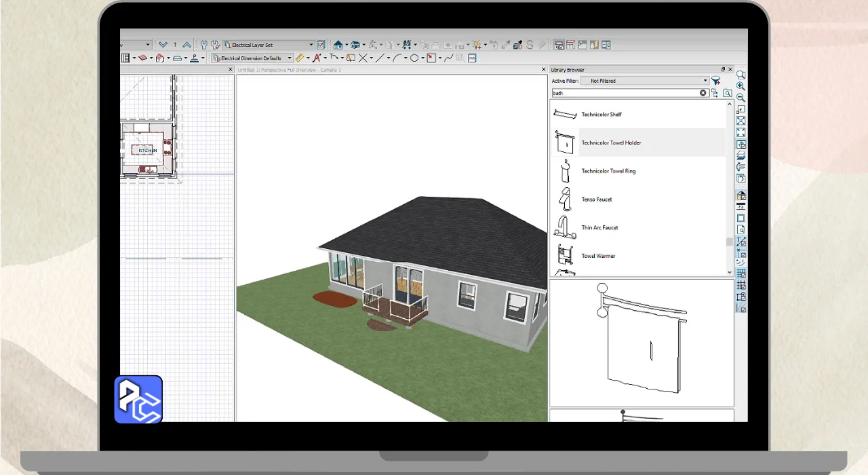Screen dimensions: 868x475
Task: Select the Draw Line tool
Action: 380,58
